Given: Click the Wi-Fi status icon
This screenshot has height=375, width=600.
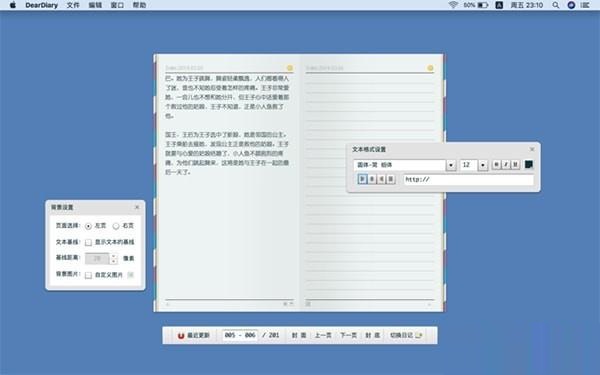Looking at the screenshot, I should coord(453,5).
